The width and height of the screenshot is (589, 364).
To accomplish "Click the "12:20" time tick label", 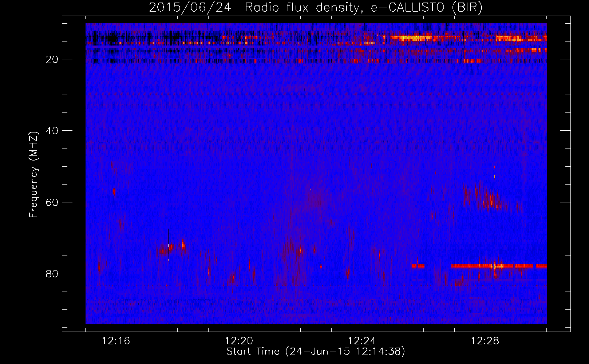I will 239,341.
